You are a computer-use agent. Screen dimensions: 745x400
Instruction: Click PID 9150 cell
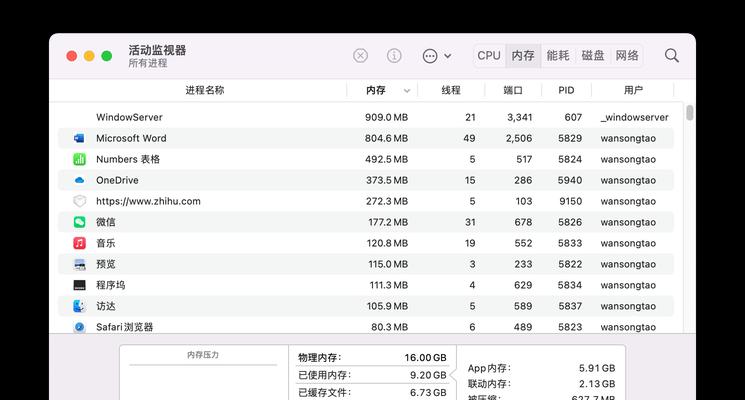pos(570,201)
